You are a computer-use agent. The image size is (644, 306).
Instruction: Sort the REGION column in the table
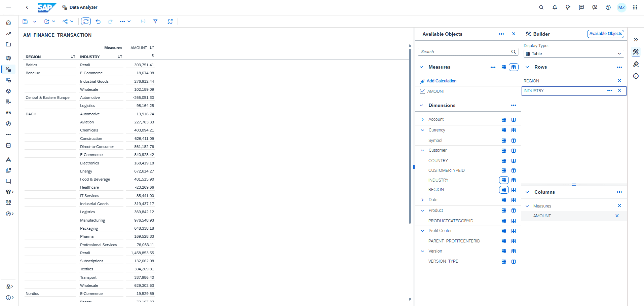pyautogui.click(x=73, y=56)
